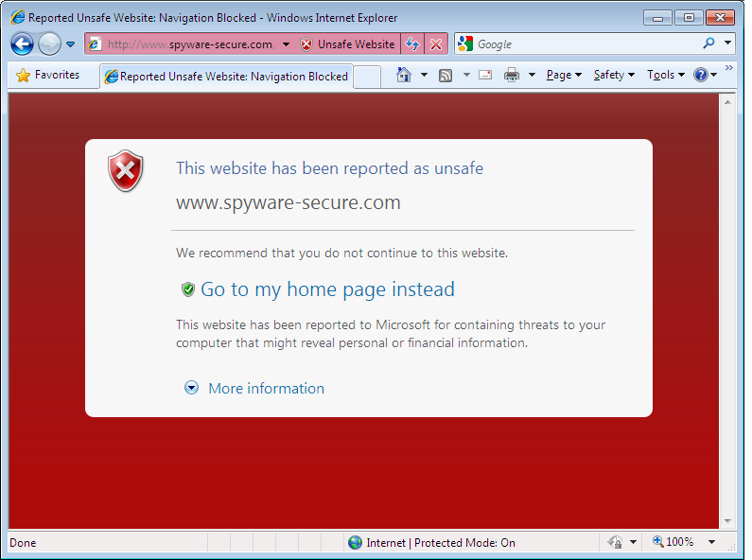
Task: Expand the address bar autocomplete dropdown
Action: click(x=287, y=44)
